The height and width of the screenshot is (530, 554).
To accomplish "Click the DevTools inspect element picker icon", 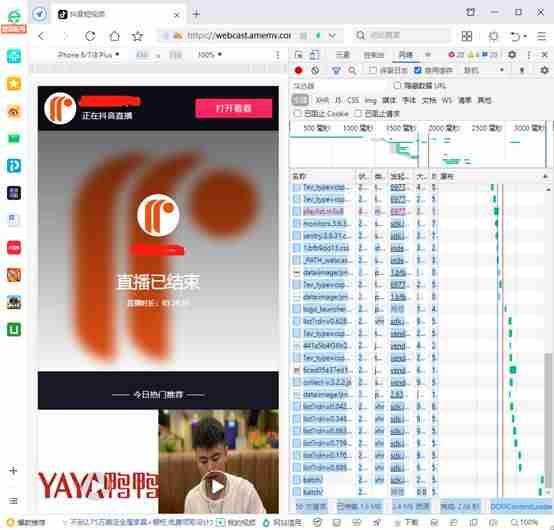I will 299,55.
